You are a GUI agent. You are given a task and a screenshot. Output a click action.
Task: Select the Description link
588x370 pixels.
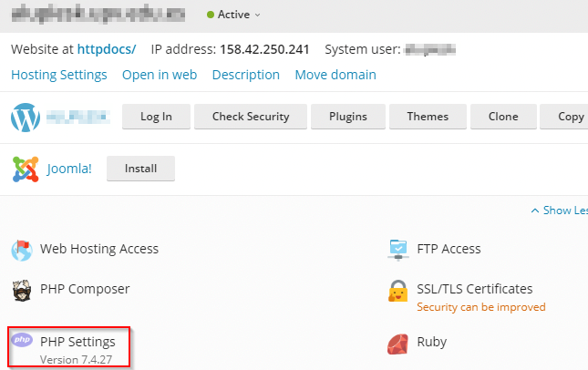(246, 75)
